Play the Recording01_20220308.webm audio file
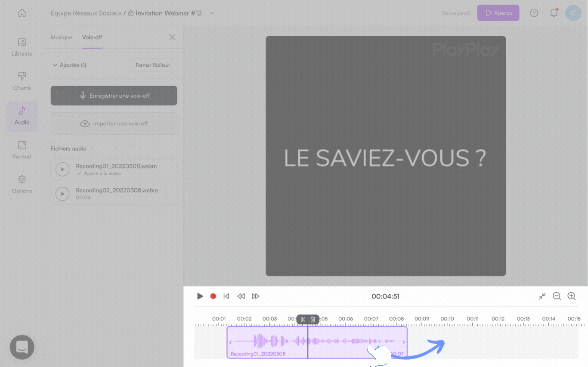588x367 pixels. pyautogui.click(x=62, y=169)
